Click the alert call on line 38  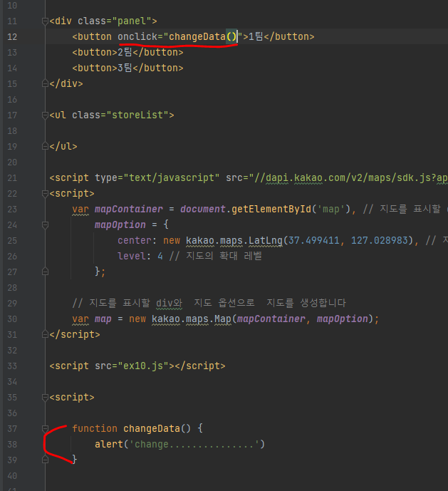[109, 444]
